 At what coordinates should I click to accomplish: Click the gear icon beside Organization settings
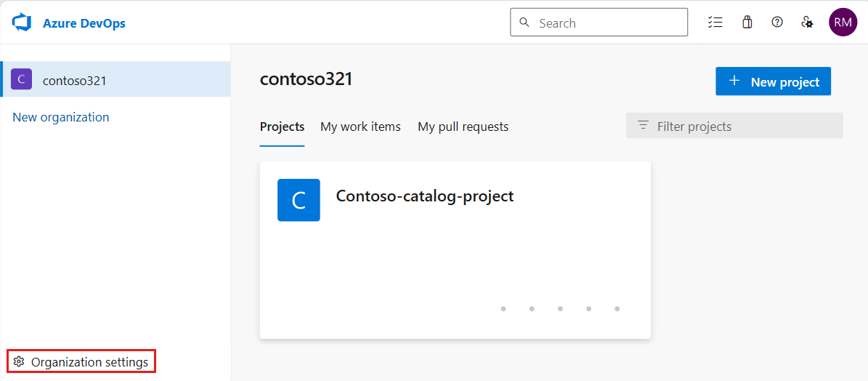click(19, 361)
